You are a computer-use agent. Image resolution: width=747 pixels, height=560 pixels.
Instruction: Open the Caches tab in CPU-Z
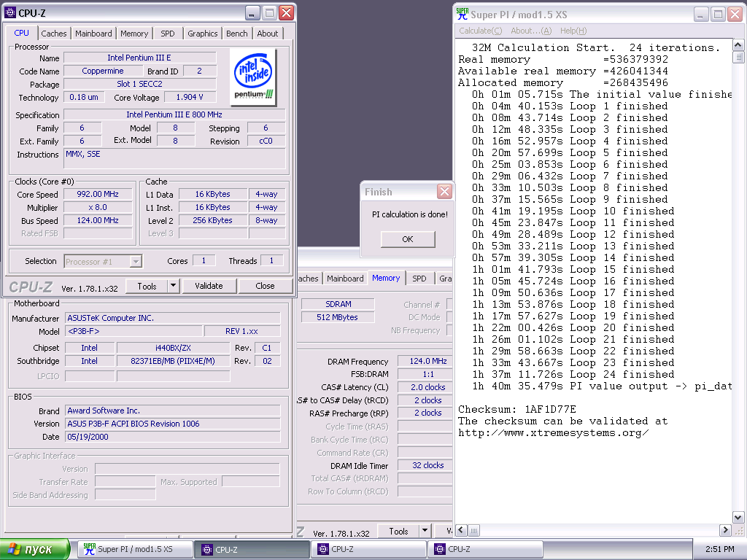(54, 34)
